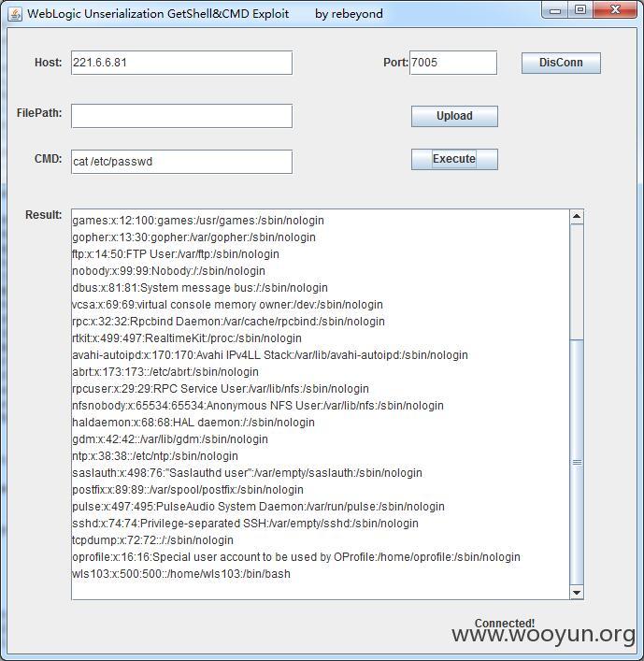Click the CMD: label

[x=48, y=159]
